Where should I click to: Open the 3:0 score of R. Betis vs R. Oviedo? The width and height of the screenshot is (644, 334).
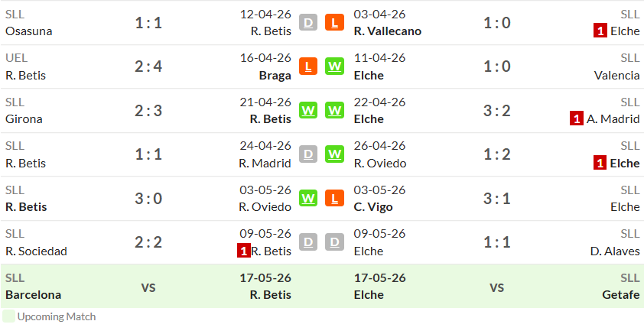148,199
